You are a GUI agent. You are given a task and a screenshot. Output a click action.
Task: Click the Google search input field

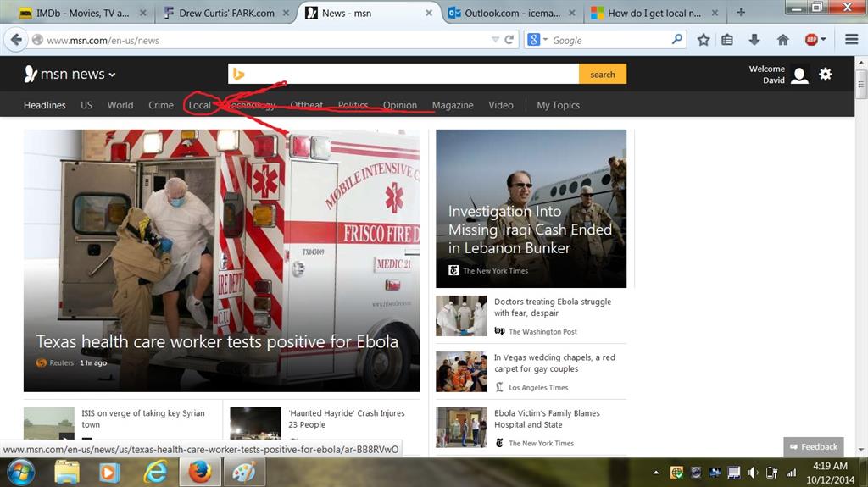point(609,40)
